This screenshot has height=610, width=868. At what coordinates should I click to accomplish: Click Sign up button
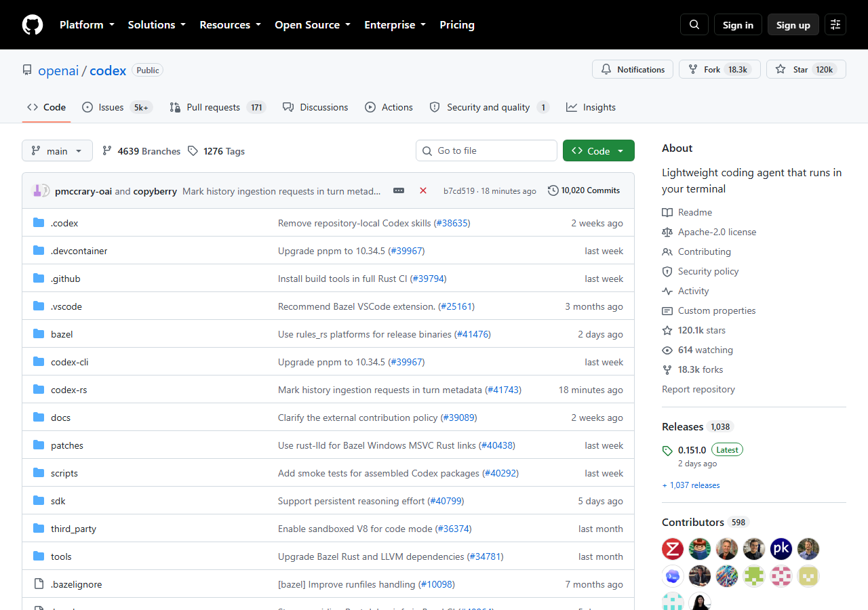[x=793, y=25]
